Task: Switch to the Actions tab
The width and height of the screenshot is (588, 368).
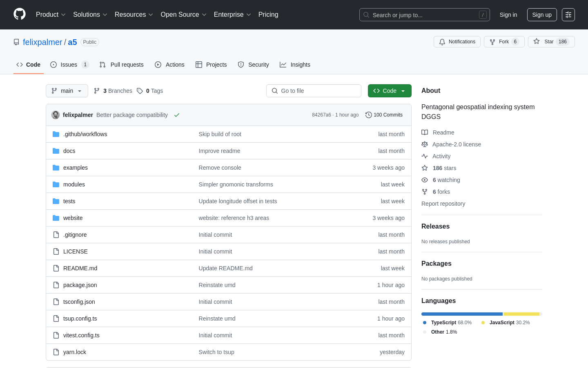Action: point(170,65)
